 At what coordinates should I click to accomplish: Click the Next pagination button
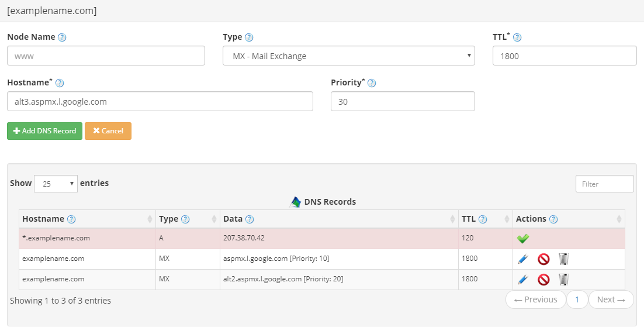click(611, 299)
